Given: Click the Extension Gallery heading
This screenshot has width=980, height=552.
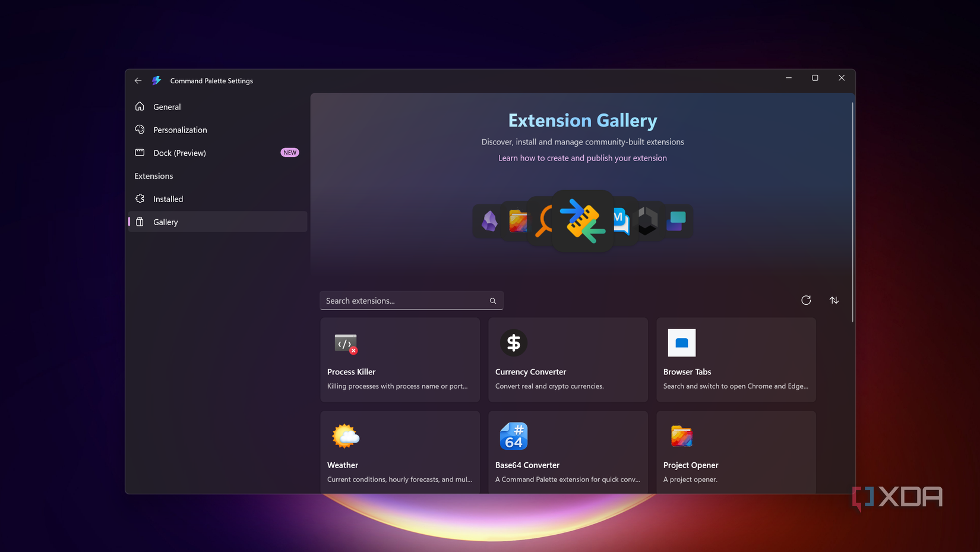Looking at the screenshot, I should [x=583, y=121].
